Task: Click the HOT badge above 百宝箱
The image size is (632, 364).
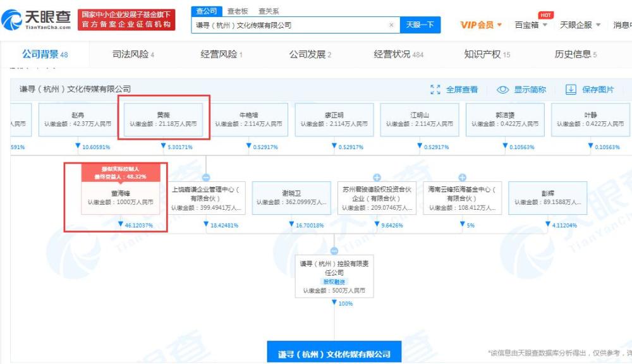Action: 546,15
